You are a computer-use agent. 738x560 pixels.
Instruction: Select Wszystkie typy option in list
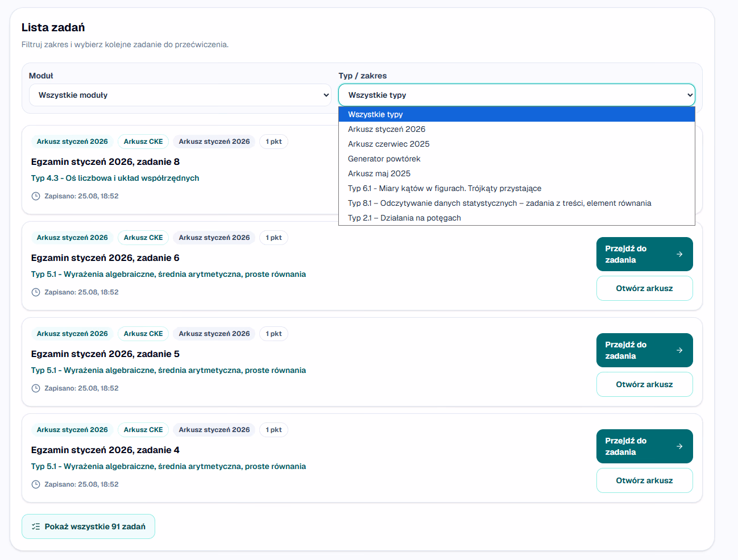[x=516, y=114]
